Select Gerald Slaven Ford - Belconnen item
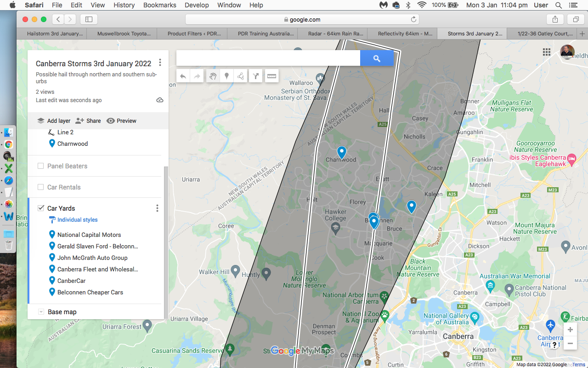 (x=97, y=246)
